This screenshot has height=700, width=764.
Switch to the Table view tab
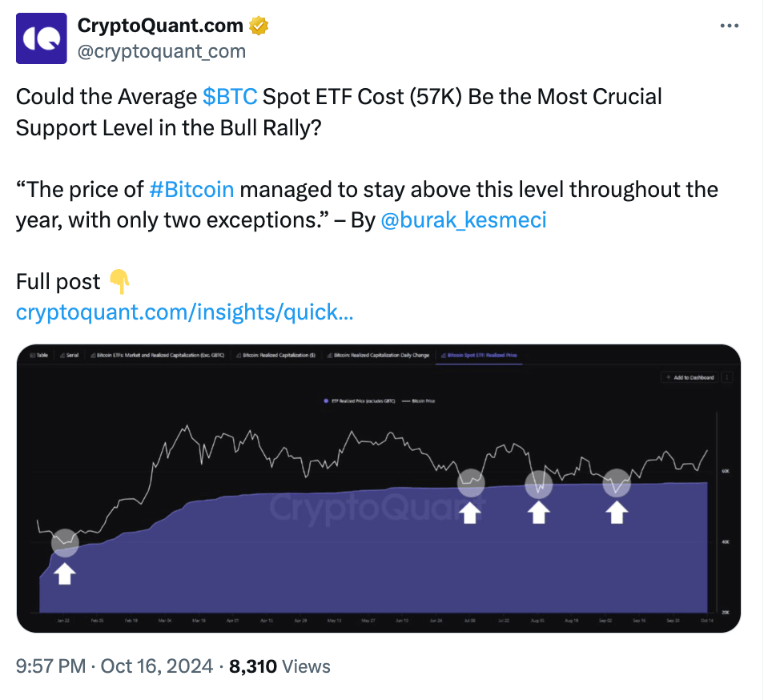(39, 355)
